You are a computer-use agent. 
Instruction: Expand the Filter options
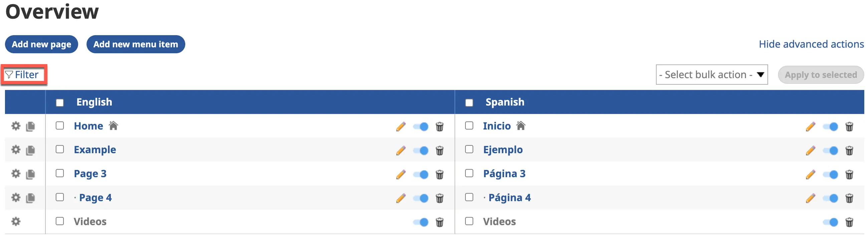23,74
